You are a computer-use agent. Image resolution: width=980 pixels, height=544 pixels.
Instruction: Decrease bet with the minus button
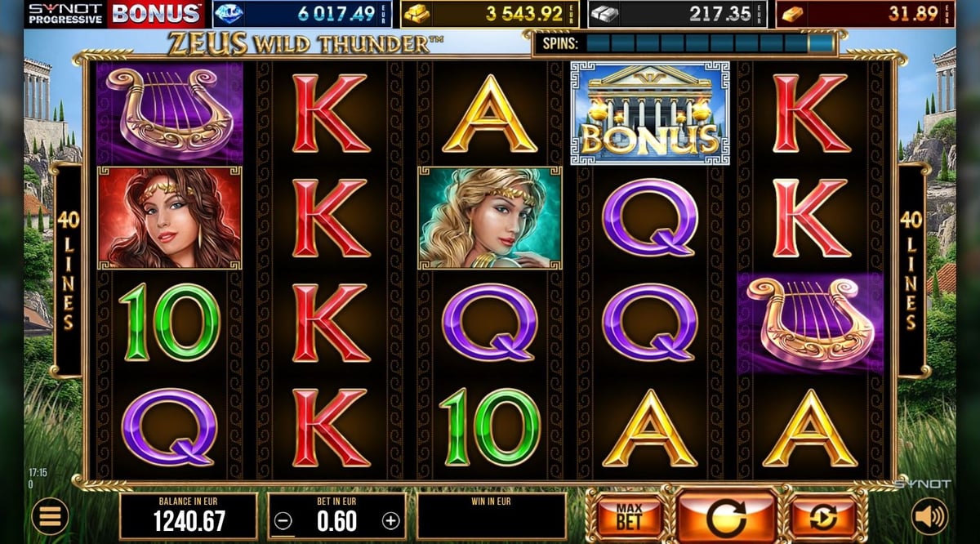pos(283,521)
